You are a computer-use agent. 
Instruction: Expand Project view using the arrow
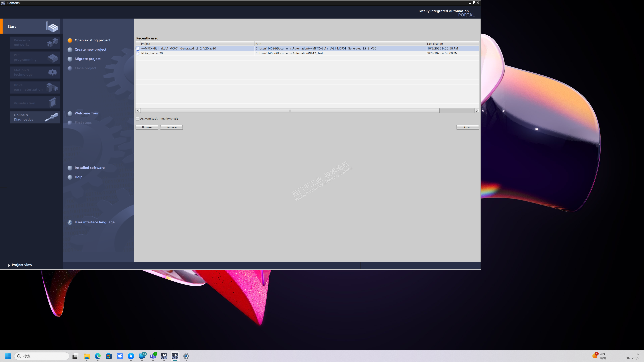[x=9, y=265]
